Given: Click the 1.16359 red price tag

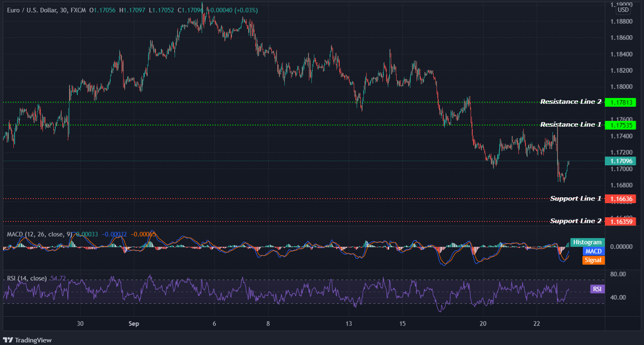Looking at the screenshot, I should 620,222.
